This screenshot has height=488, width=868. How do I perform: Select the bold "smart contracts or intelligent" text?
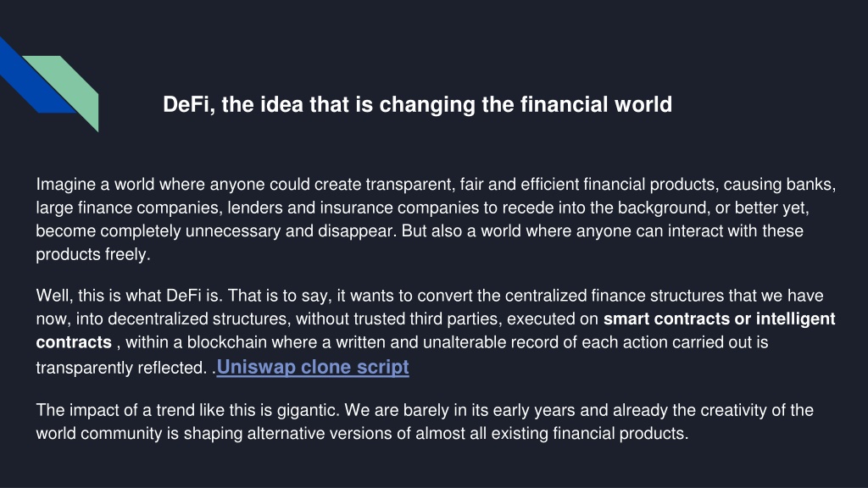pyautogui.click(x=719, y=319)
